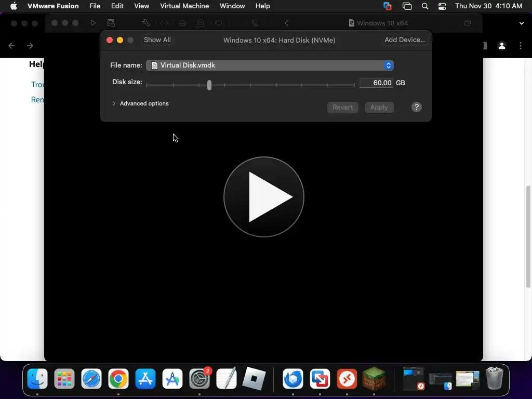532x399 pixels.
Task: Click the hard disk icon in toolbar
Action: 182,23
